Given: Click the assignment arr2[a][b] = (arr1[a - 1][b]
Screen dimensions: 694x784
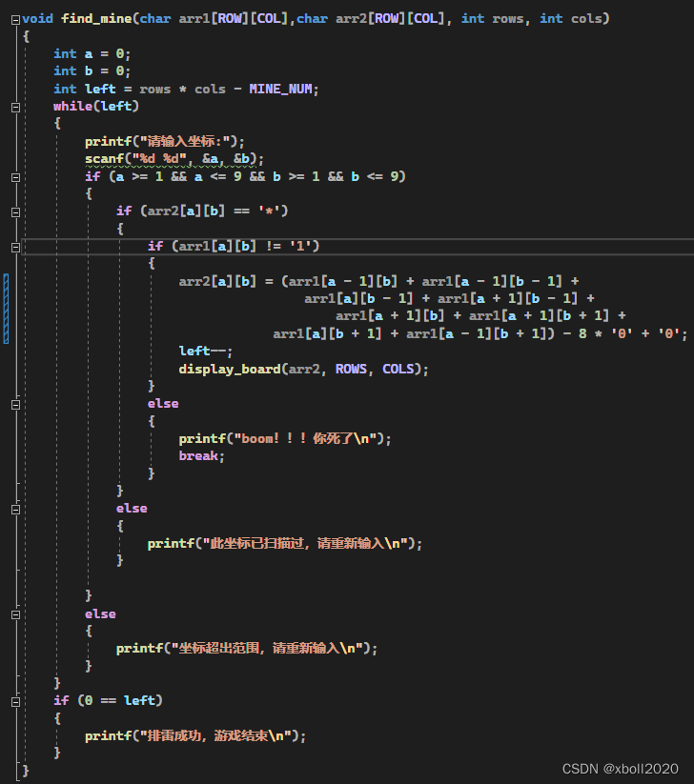Looking at the screenshot, I should pos(288,281).
